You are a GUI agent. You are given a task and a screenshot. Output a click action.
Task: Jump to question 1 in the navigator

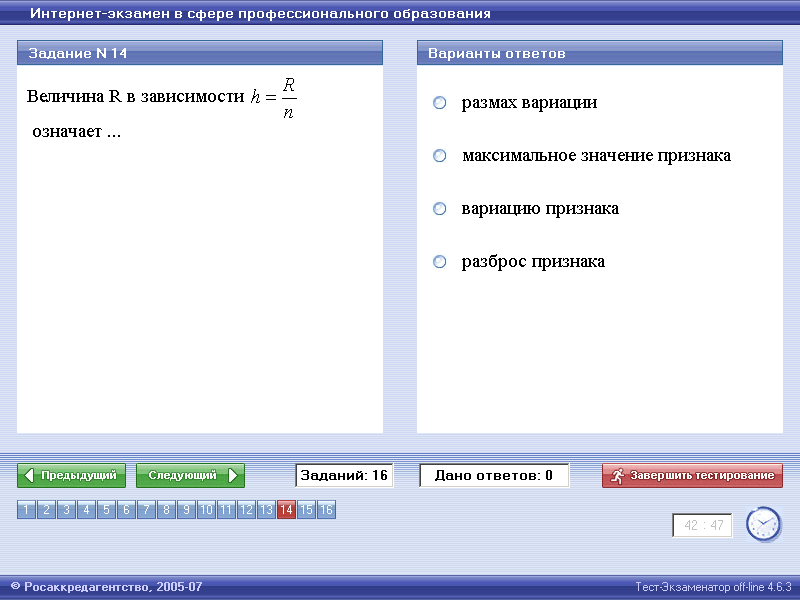tap(27, 509)
